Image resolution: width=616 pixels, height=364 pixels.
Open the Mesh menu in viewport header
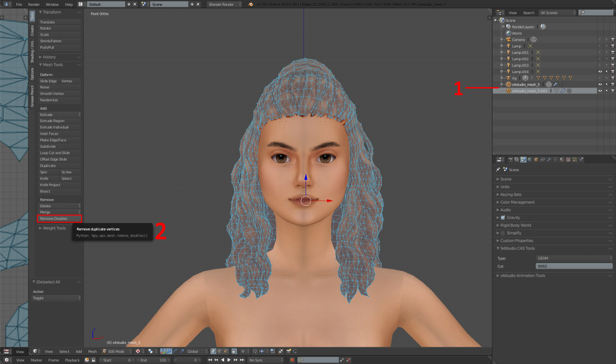pos(92,351)
